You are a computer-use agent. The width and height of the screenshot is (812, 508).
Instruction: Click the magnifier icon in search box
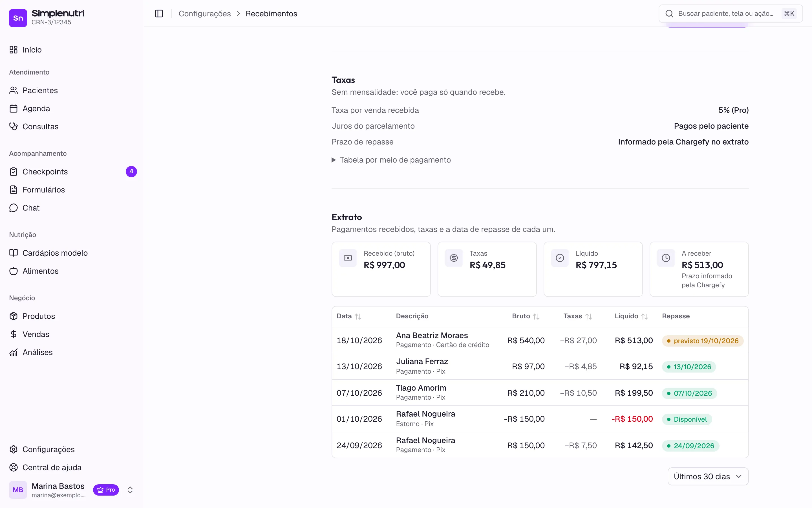669,14
